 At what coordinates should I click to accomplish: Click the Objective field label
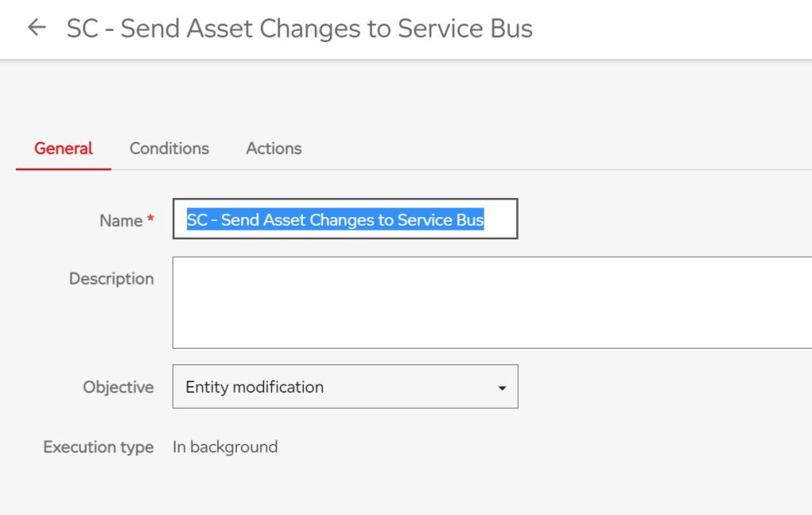(x=118, y=387)
